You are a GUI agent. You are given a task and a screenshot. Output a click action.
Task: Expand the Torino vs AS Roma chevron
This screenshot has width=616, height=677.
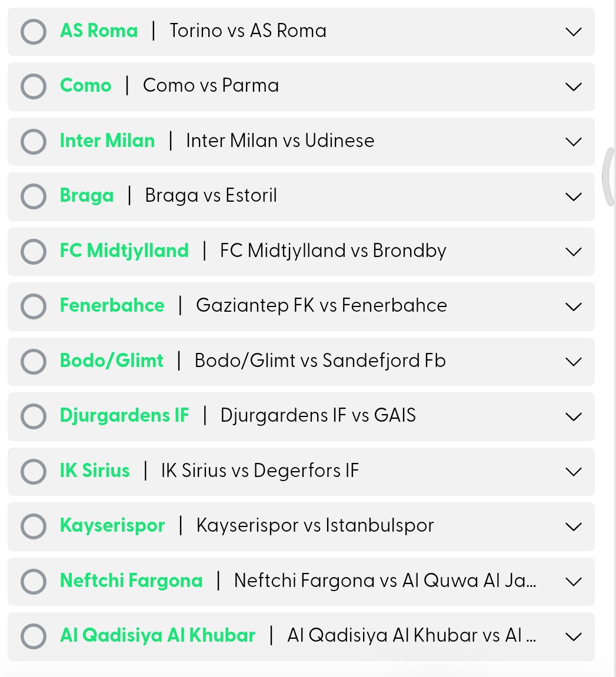573,32
